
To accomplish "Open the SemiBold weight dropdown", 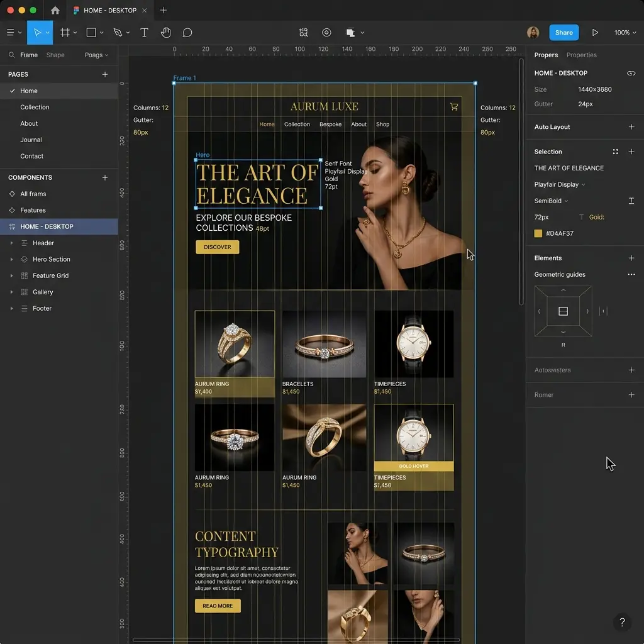I will tap(551, 201).
